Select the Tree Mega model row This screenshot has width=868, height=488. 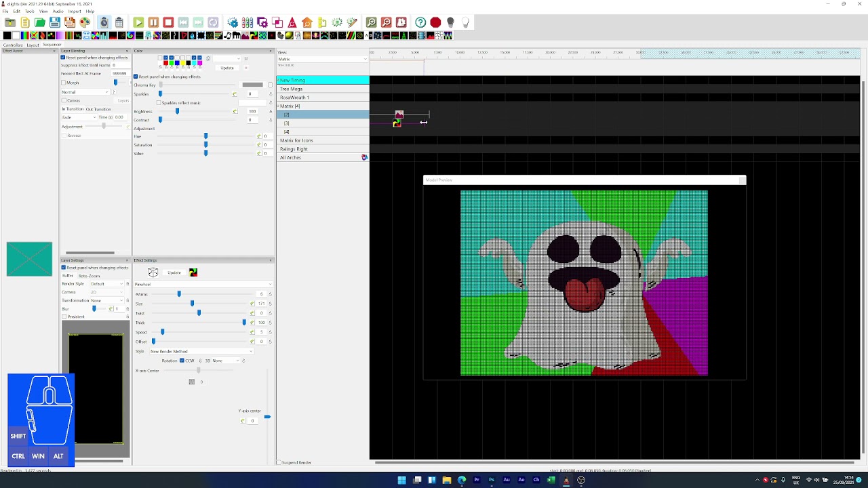323,89
